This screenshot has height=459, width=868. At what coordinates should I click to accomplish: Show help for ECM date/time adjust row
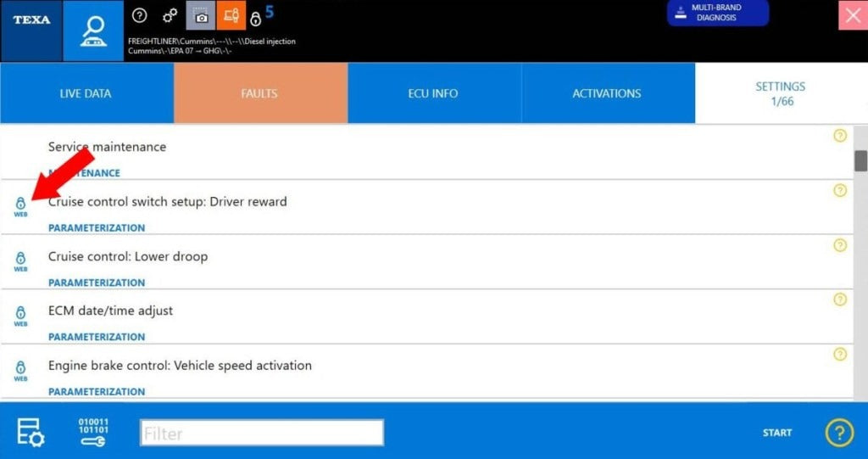coord(840,299)
